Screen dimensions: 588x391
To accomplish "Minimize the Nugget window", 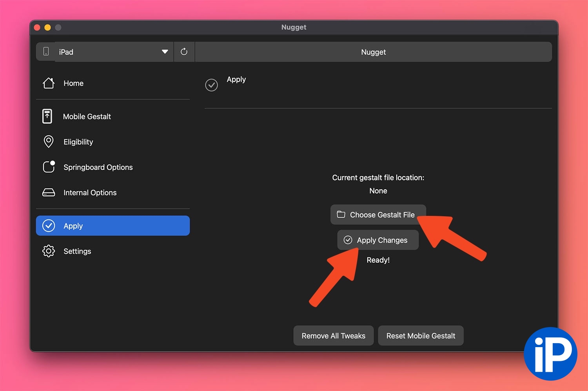I will point(47,27).
